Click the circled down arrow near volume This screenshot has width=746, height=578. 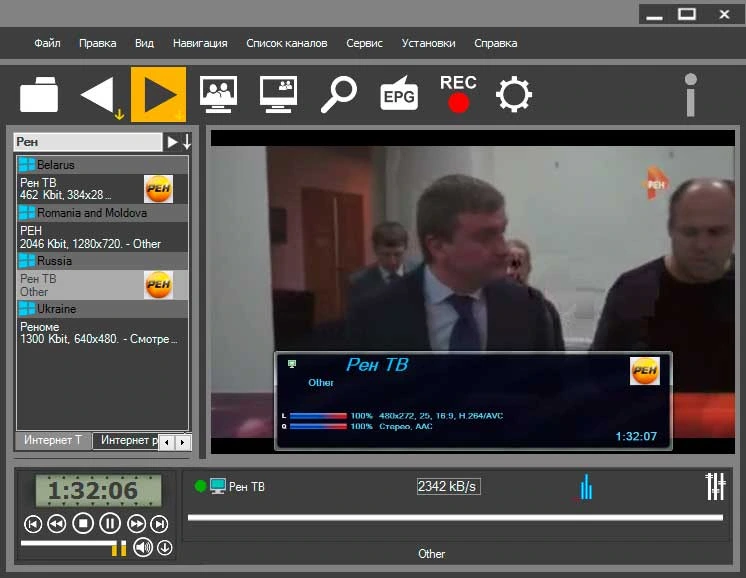point(165,548)
